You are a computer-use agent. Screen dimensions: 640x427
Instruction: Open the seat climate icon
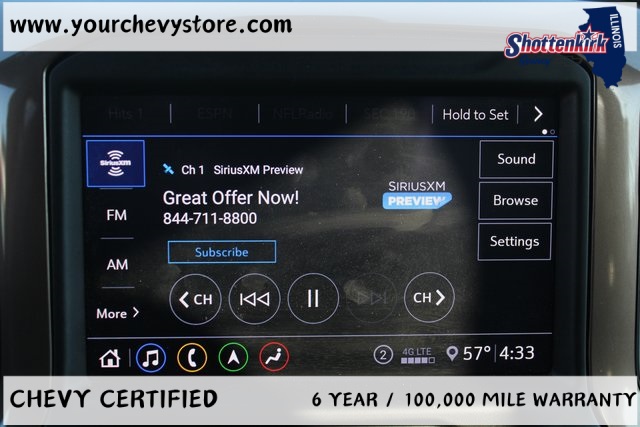274,357
